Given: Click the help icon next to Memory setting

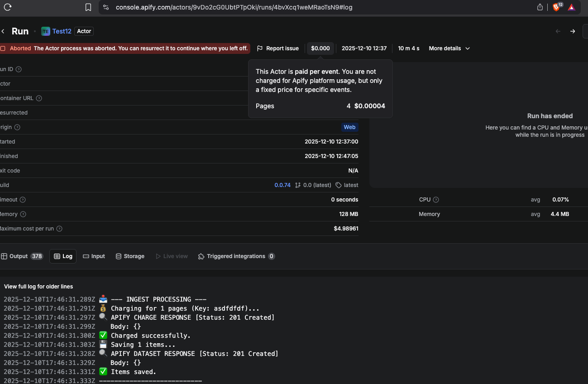Looking at the screenshot, I should [x=23, y=214].
